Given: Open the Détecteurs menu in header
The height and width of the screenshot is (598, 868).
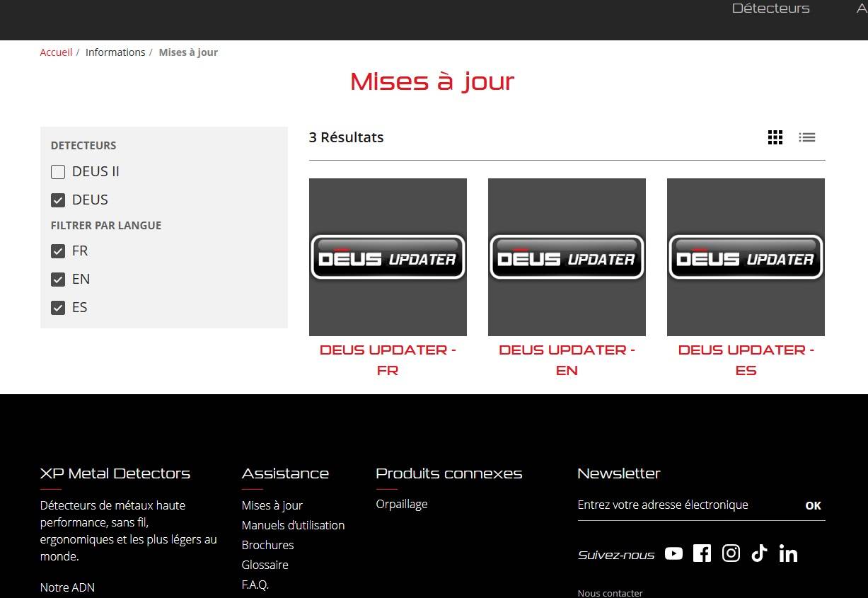Looking at the screenshot, I should click(x=770, y=8).
